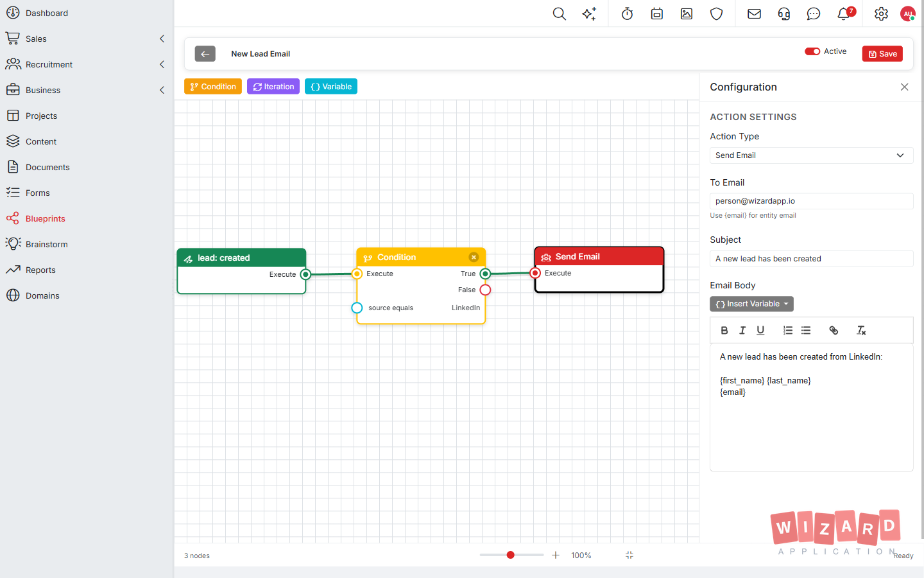Open the stopwatch timer icon

(x=627, y=13)
